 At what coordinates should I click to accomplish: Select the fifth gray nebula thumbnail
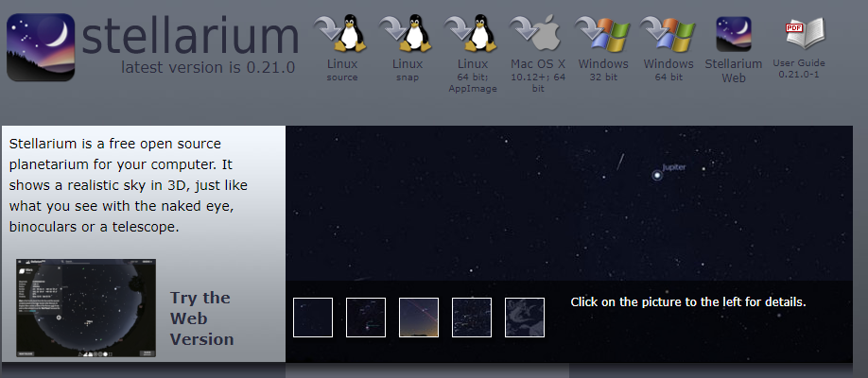click(x=525, y=318)
